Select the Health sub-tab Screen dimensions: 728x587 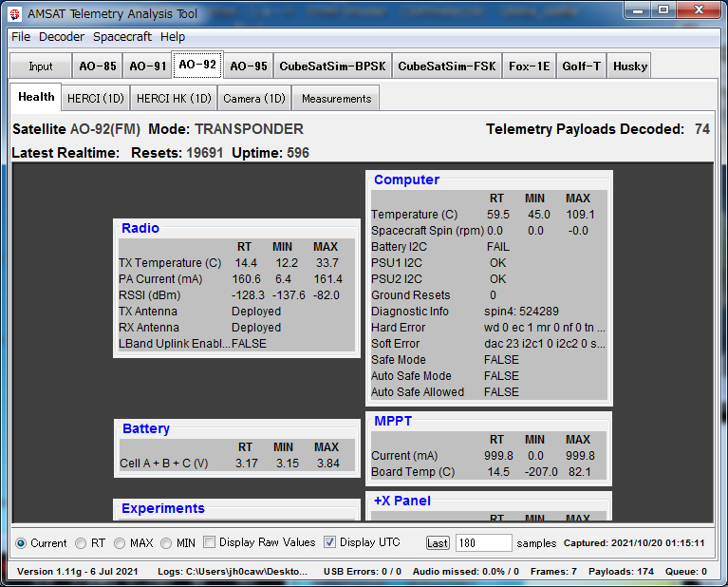(36, 97)
